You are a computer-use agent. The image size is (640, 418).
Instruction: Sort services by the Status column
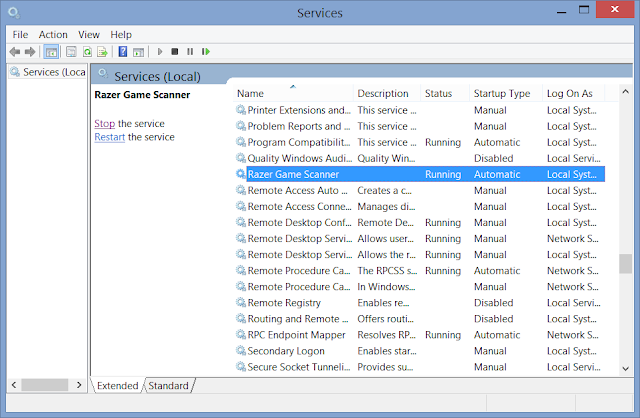[438, 93]
